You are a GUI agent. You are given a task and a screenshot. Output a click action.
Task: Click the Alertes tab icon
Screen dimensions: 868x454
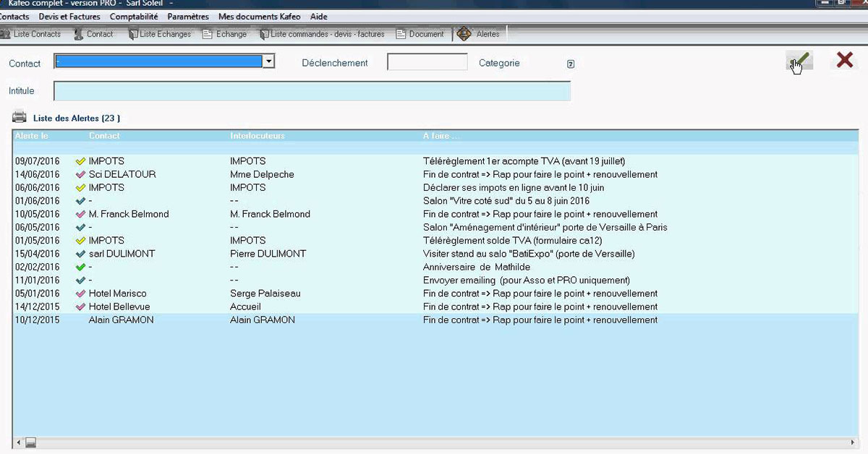(464, 34)
